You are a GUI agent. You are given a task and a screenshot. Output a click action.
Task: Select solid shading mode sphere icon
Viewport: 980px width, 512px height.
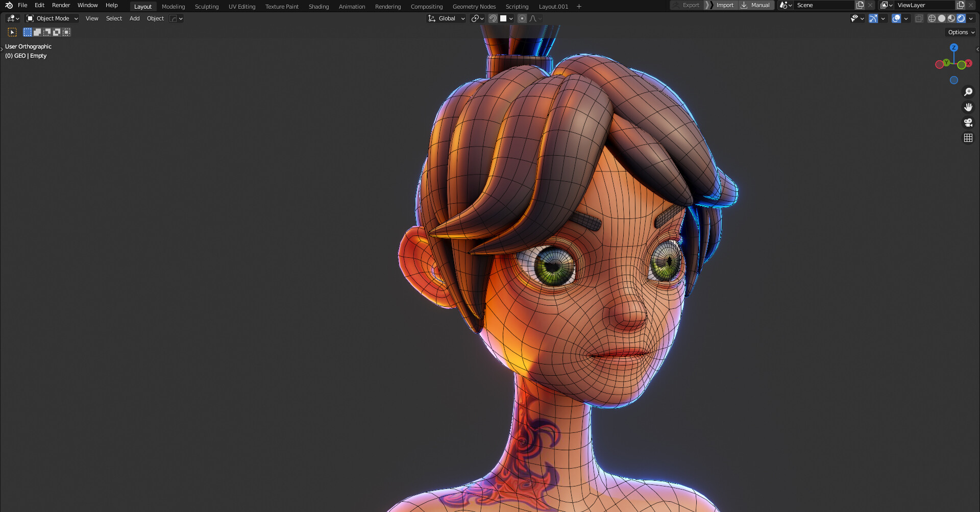point(942,18)
